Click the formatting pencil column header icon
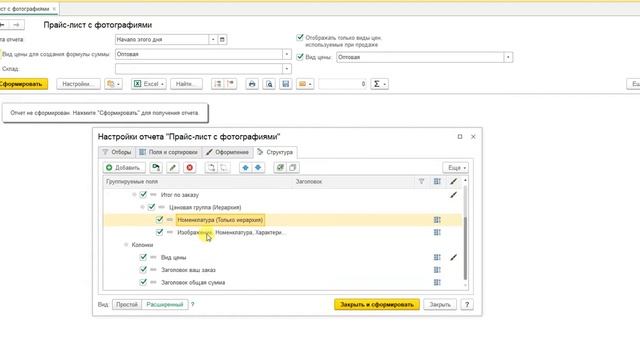640x360 pixels. pos(453,182)
